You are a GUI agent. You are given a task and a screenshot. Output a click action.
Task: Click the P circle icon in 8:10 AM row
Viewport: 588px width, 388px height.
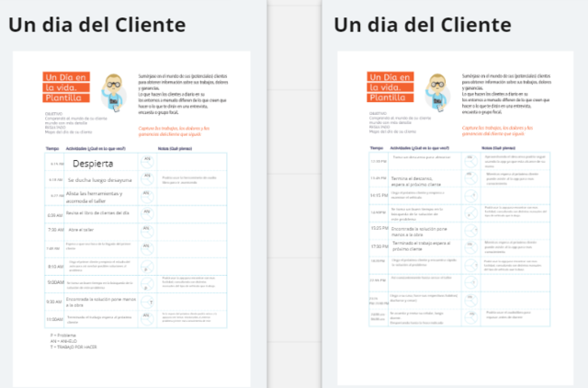click(147, 267)
